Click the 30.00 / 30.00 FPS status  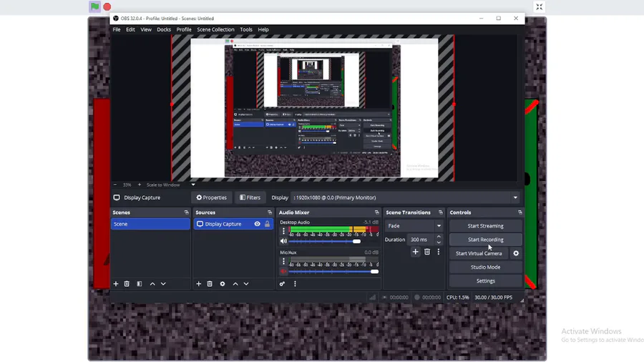point(493,298)
